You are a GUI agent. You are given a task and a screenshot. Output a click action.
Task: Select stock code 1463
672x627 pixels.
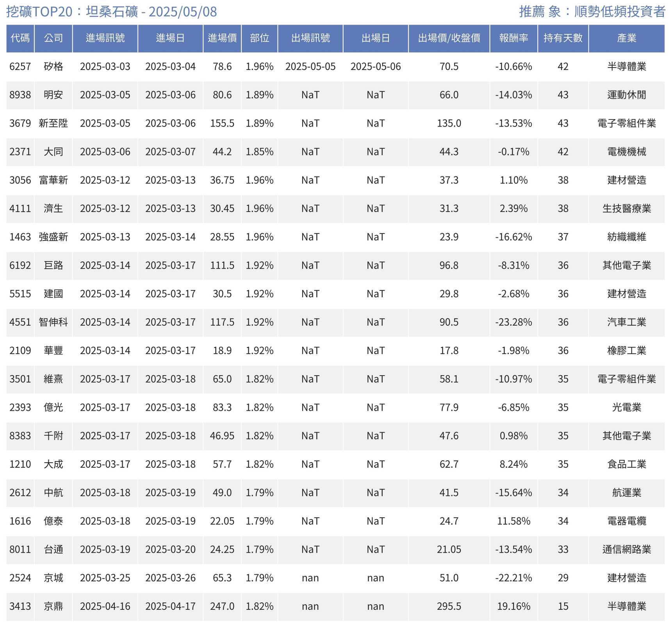20,237
